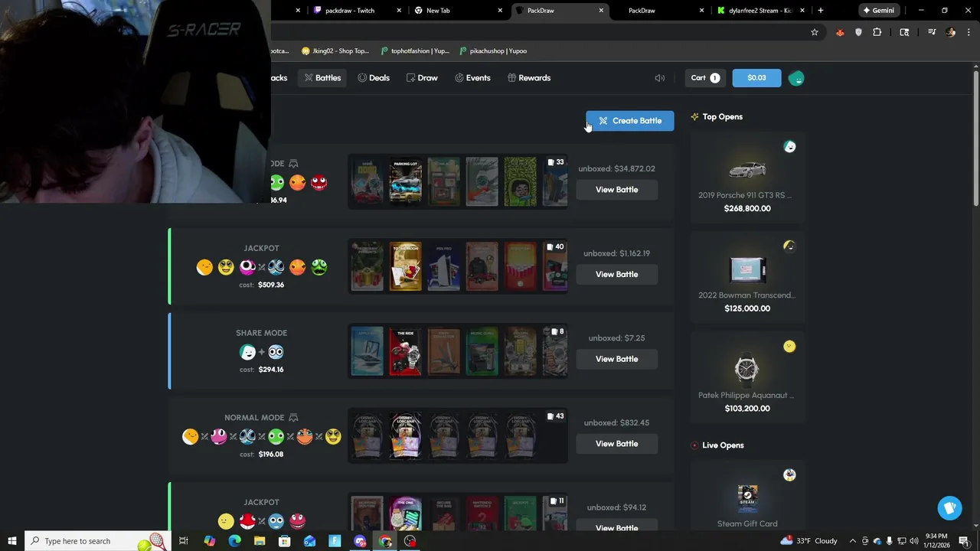Open Chrome three-dot menu
Image resolution: width=980 pixels, height=551 pixels.
969,32
